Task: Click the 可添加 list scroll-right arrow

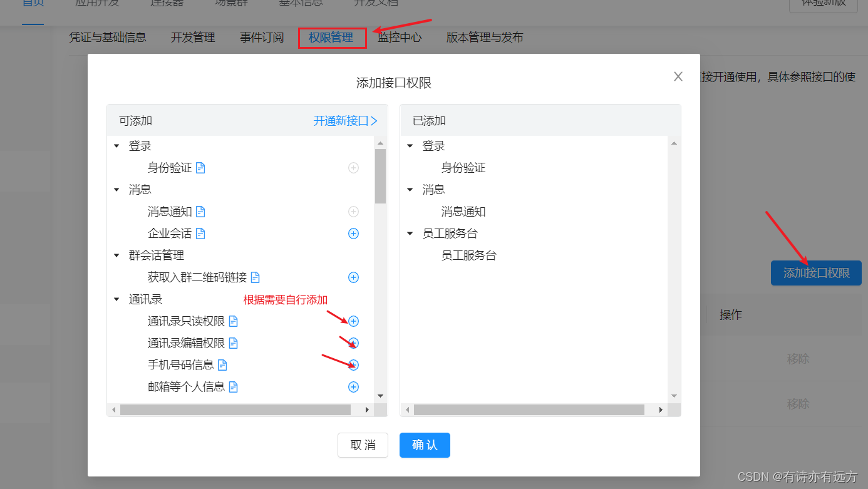Action: click(x=368, y=409)
